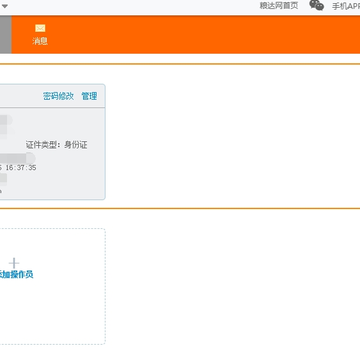Click 密码修改 to change password
Viewport: 360px width, 360px height.
[58, 96]
